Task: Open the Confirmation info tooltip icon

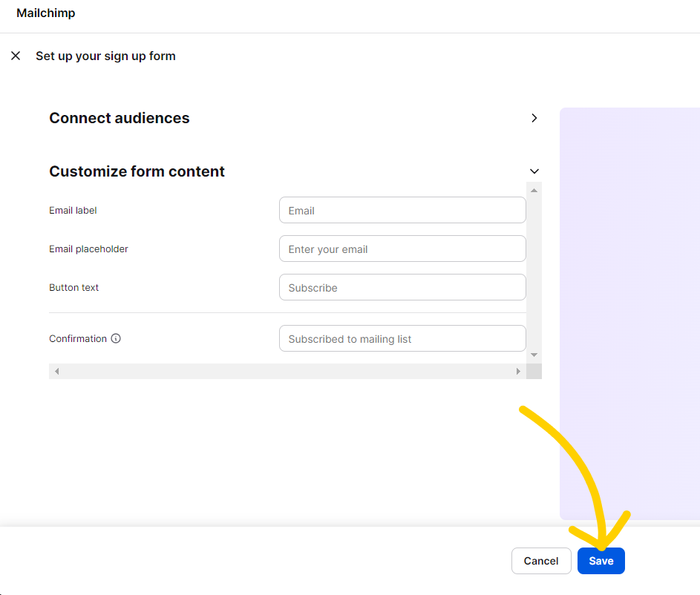Action: [x=116, y=338]
